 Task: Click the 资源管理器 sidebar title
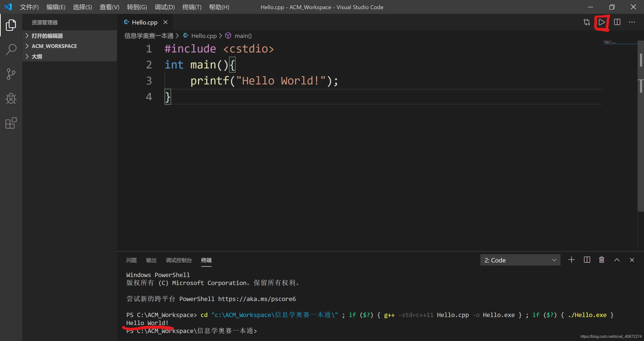[x=44, y=23]
